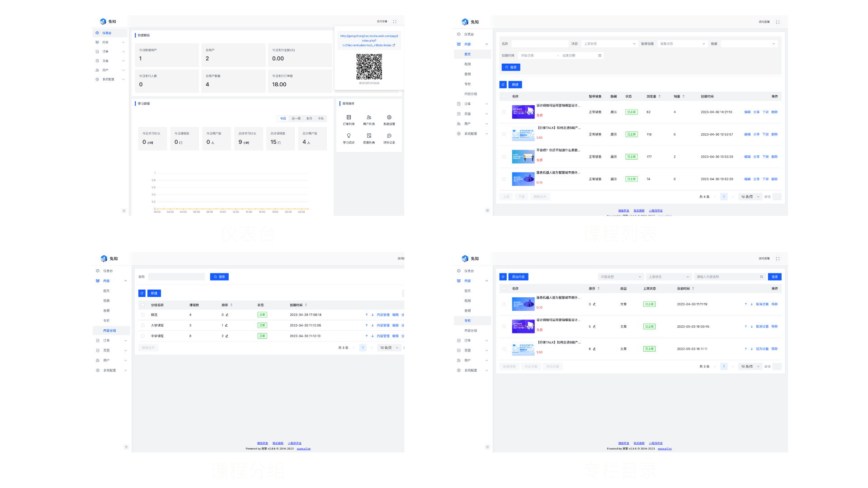
Task: Open the 上架状态 dropdown in the 图文 filter
Action: click(609, 44)
